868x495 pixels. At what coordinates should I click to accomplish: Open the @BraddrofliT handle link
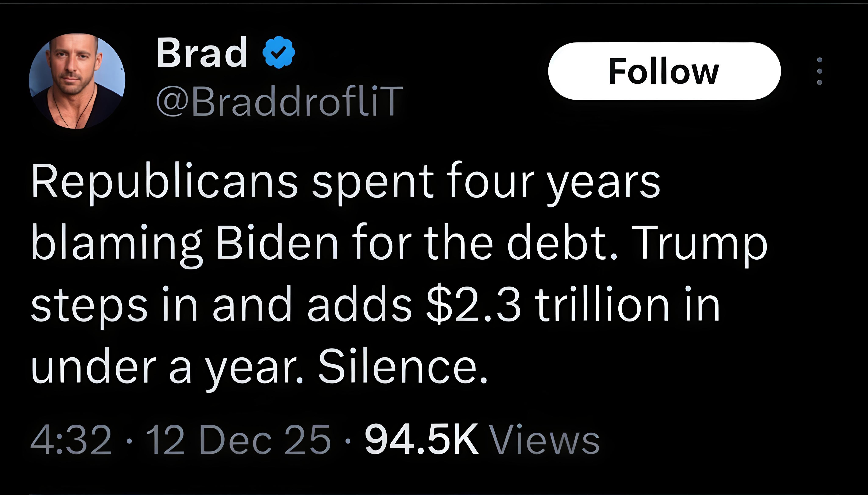(x=280, y=101)
